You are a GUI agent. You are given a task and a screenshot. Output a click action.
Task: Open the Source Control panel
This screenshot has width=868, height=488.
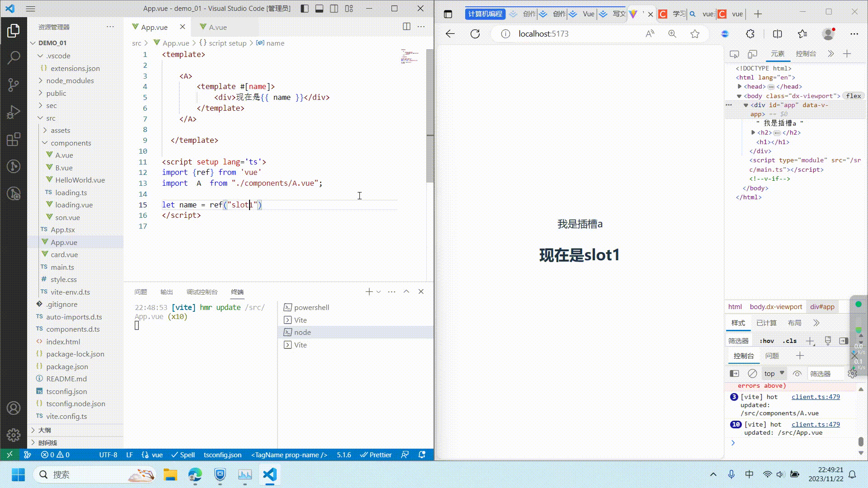coord(14,84)
